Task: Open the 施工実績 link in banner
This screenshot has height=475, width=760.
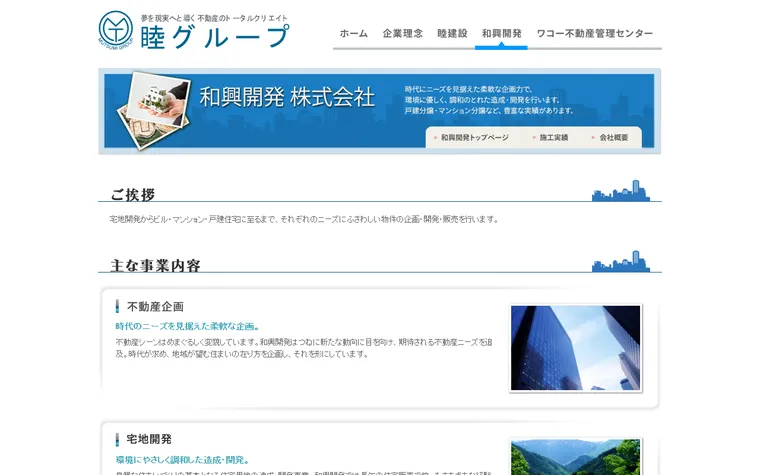Action: point(554,138)
